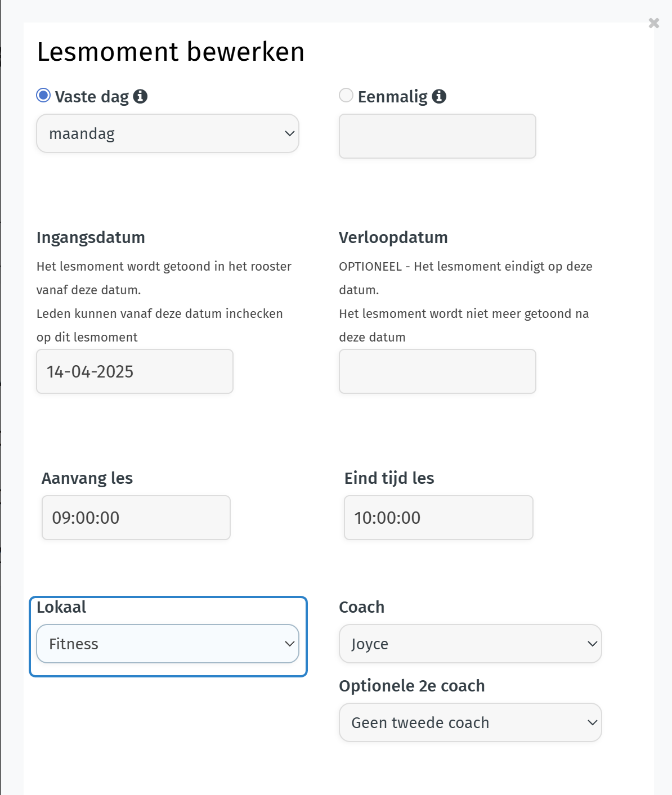Click the chevron arrow on the Joyce selector

point(592,644)
